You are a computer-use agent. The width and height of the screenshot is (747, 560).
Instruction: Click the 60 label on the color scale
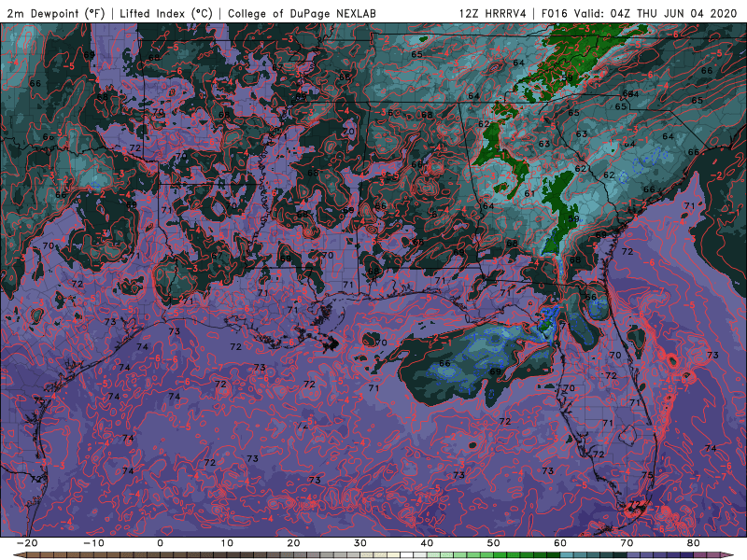click(560, 543)
